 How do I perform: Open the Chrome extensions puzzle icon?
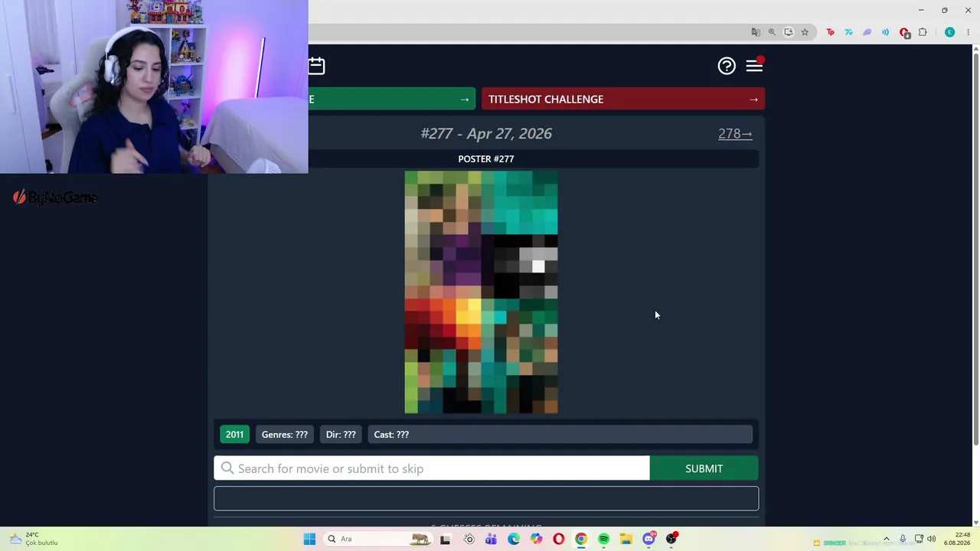tap(923, 32)
